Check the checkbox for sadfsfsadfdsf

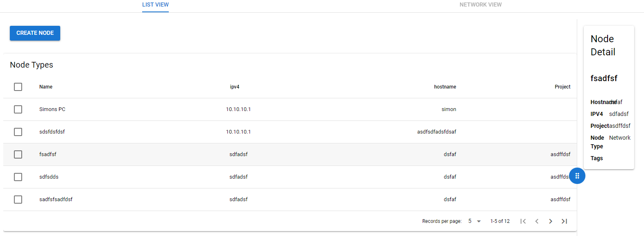coord(18,200)
